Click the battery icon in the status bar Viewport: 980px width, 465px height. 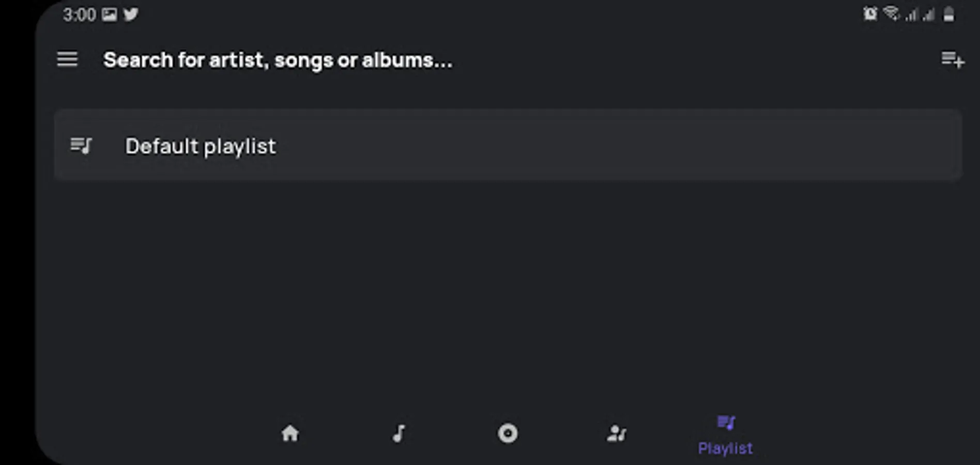click(x=948, y=14)
